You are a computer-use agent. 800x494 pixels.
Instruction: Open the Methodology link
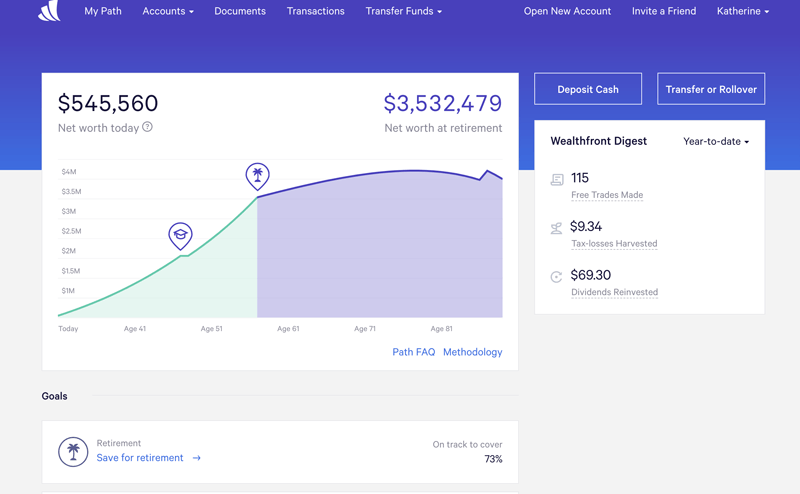(472, 352)
